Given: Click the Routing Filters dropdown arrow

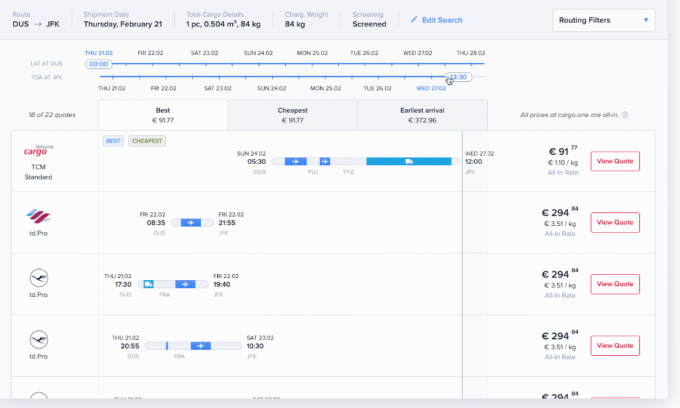Looking at the screenshot, I should point(646,20).
